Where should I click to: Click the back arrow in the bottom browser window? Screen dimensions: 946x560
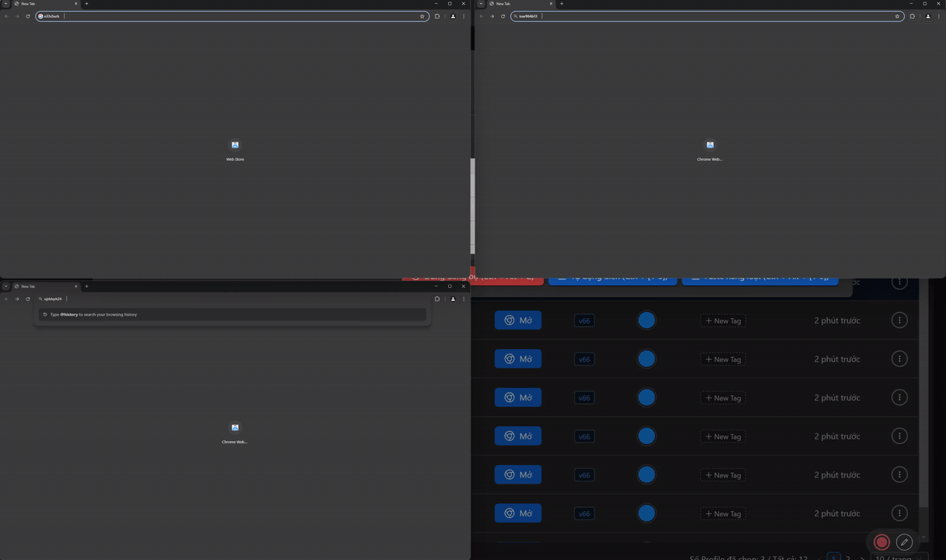(6, 299)
